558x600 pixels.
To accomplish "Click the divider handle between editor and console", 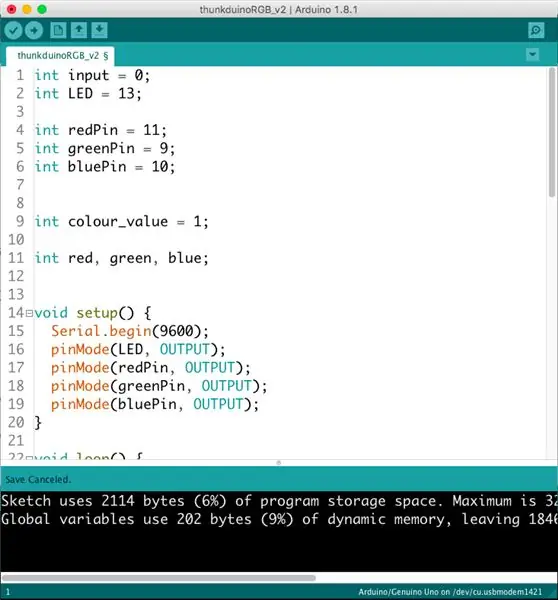I will pyautogui.click(x=279, y=463).
